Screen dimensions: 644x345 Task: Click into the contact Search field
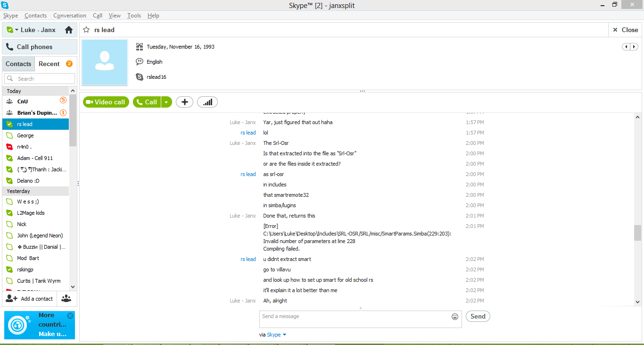coord(40,79)
